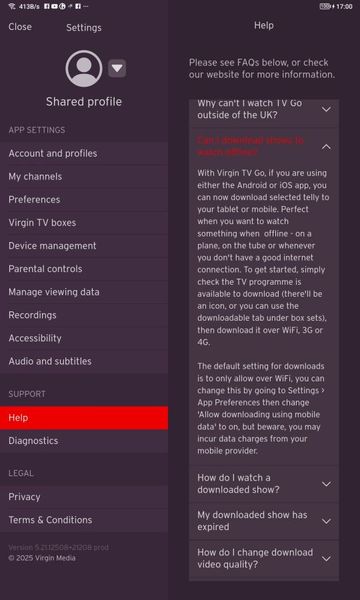Open the Diagnostics page
The width and height of the screenshot is (360, 600).
tap(84, 441)
